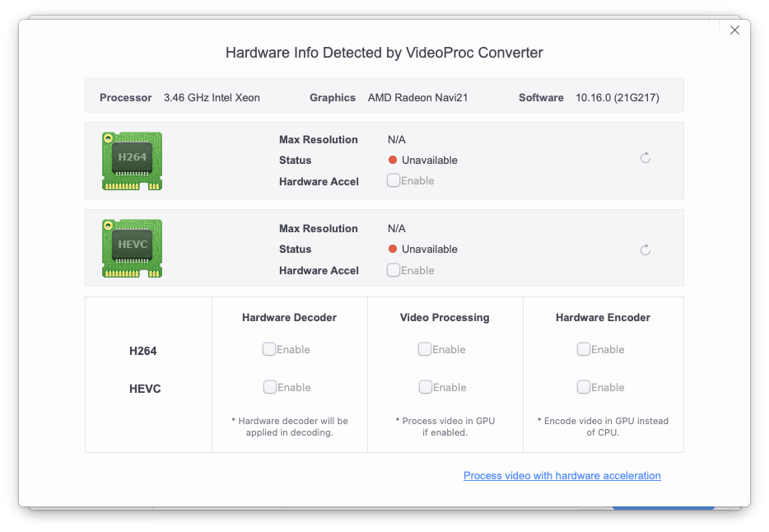The image size is (769, 532).
Task: Click the red HEVC status indicator
Action: [x=393, y=249]
